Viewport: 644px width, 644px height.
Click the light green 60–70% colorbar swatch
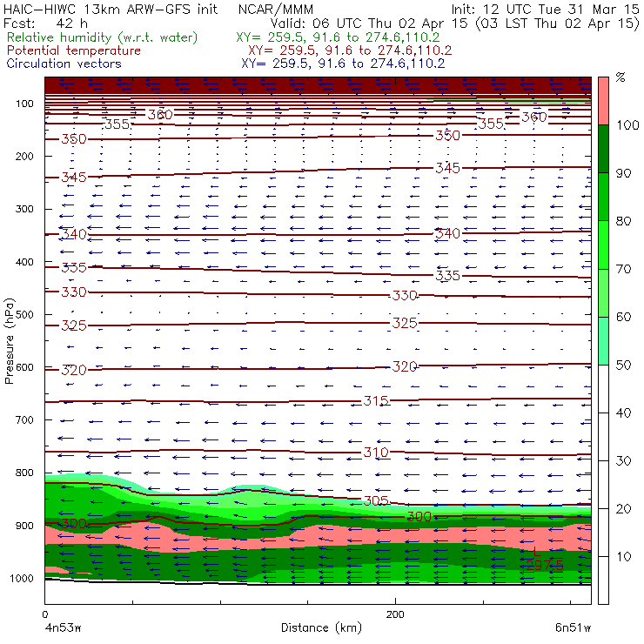(x=603, y=293)
